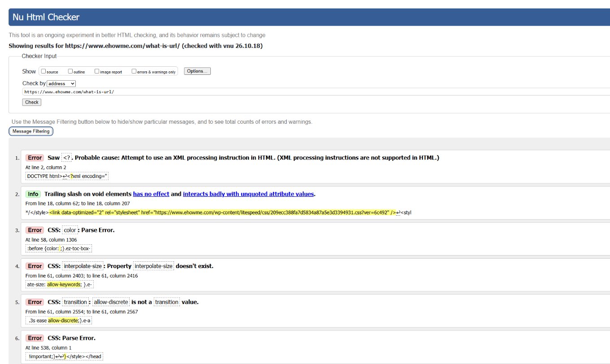This screenshot has height=364, width=610.
Task: Click the Options… button
Action: [x=197, y=71]
